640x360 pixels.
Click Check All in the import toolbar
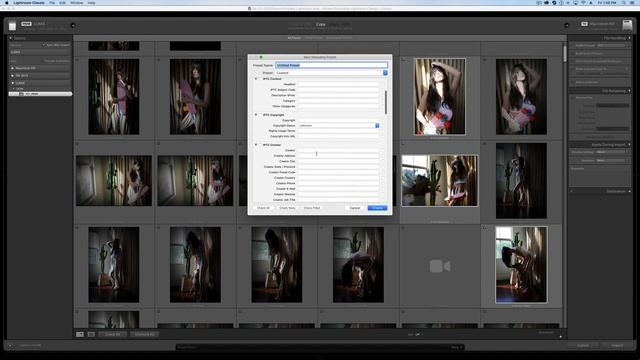pyautogui.click(x=113, y=334)
